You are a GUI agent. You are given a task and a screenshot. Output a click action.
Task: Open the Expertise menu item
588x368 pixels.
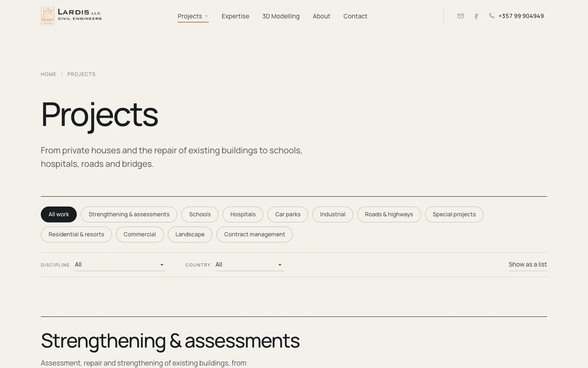click(x=235, y=16)
